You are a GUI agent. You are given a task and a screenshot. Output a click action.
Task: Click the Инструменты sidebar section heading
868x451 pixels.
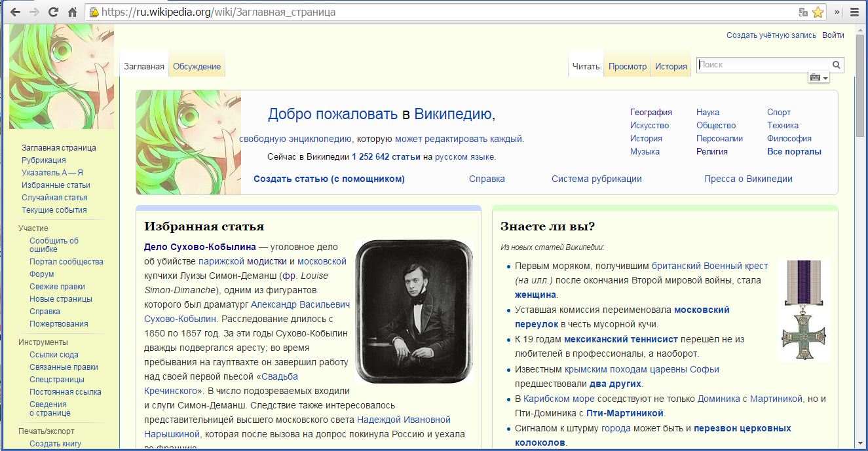click(43, 342)
